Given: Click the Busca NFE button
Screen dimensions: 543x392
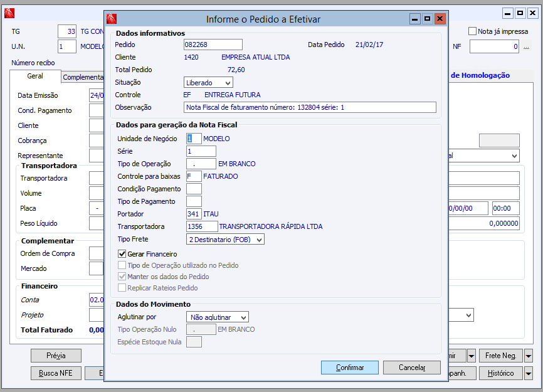Looking at the screenshot, I should click(x=56, y=373).
